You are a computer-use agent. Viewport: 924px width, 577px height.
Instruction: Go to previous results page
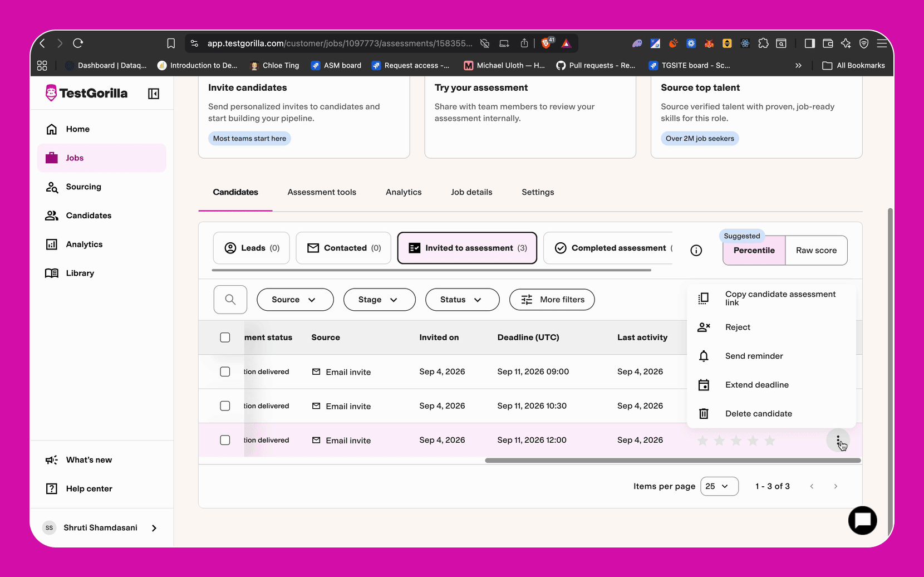(x=812, y=486)
